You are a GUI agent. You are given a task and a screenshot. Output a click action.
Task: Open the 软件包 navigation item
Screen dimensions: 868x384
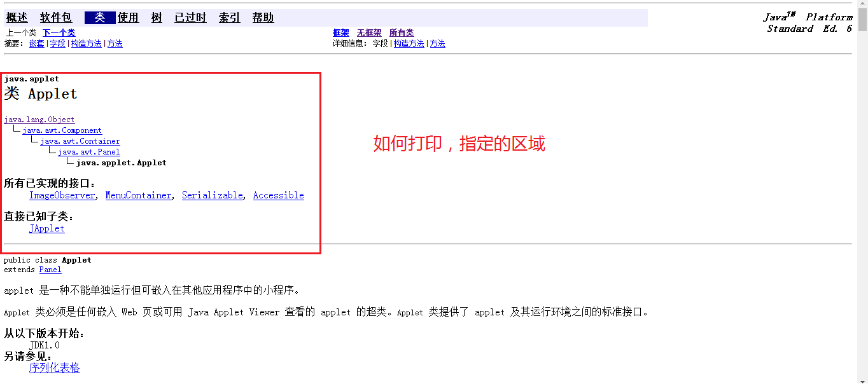[56, 18]
